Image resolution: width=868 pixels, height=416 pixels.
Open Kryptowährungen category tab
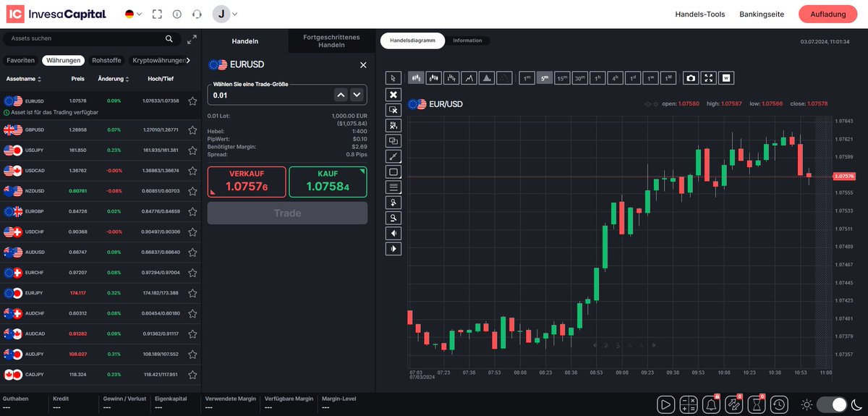tap(157, 61)
